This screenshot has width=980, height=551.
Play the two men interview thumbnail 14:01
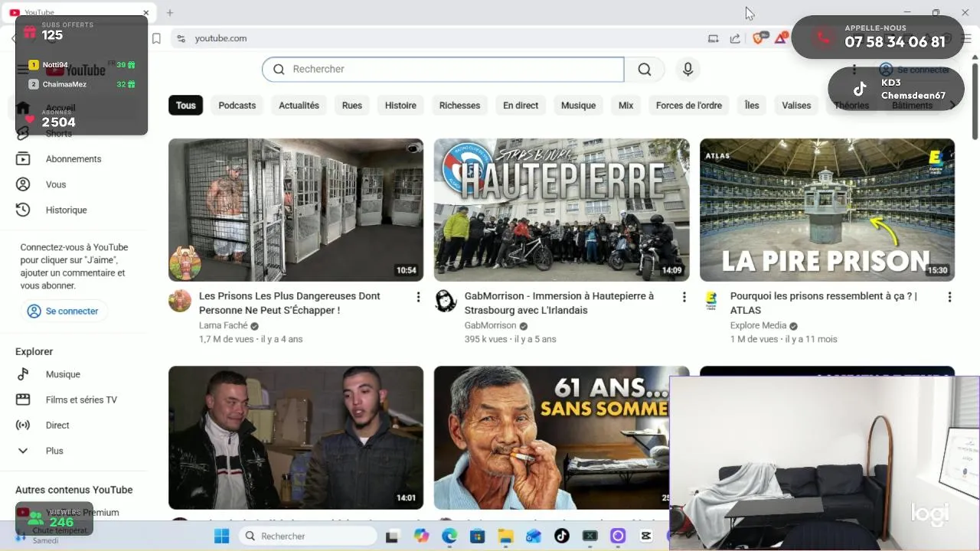coord(296,438)
